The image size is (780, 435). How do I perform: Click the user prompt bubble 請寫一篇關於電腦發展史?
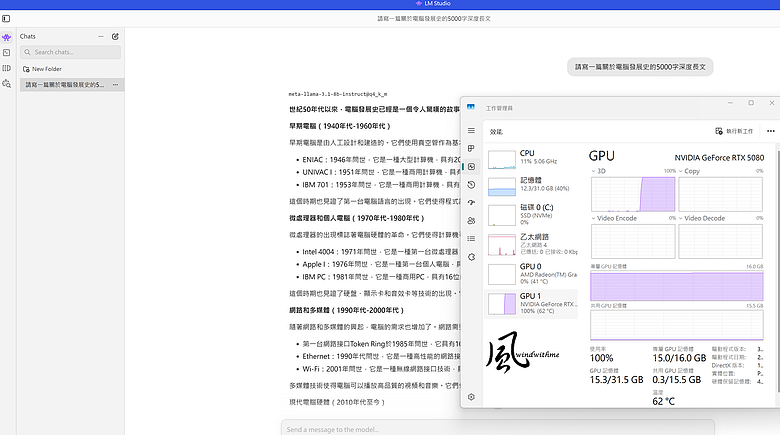tap(640, 67)
